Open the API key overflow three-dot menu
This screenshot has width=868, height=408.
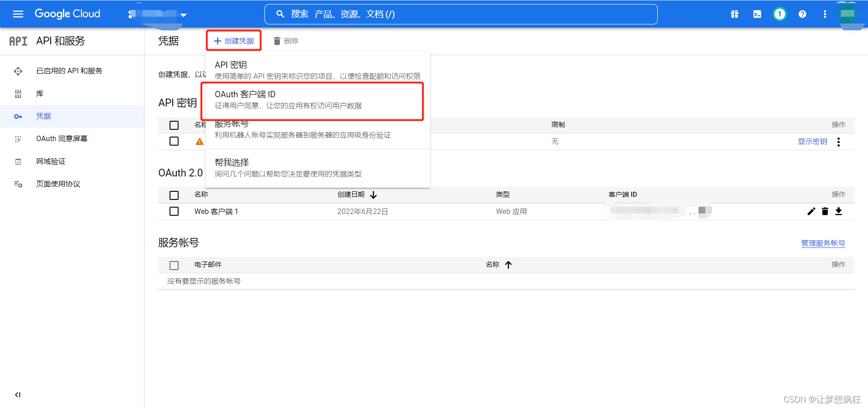[838, 142]
